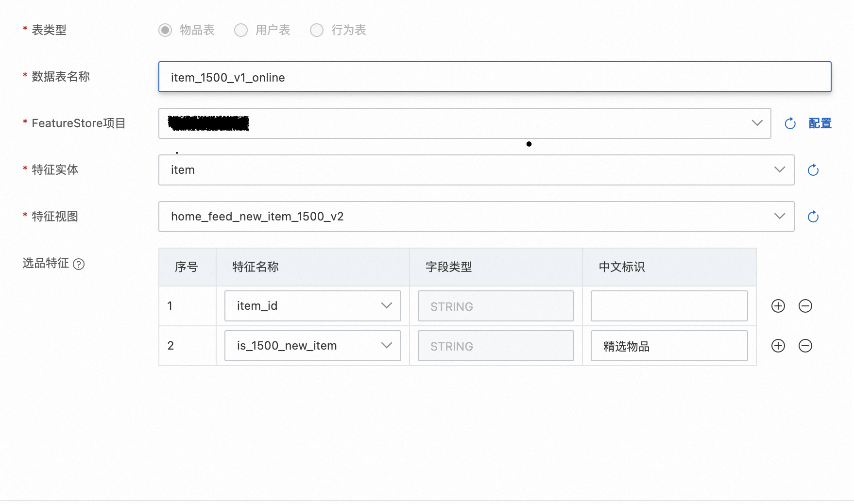Click the 特征视图 label
Screen dimensions: 854x504
tap(55, 217)
